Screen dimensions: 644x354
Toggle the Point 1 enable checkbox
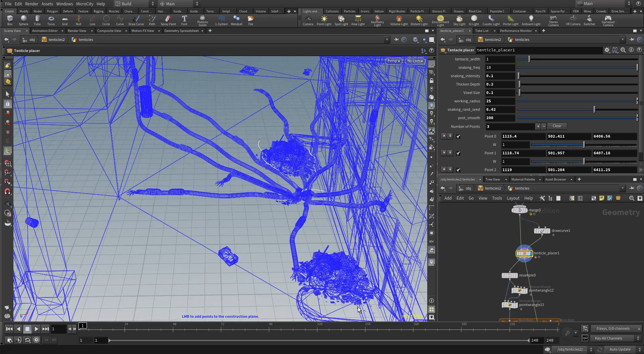pos(458,153)
